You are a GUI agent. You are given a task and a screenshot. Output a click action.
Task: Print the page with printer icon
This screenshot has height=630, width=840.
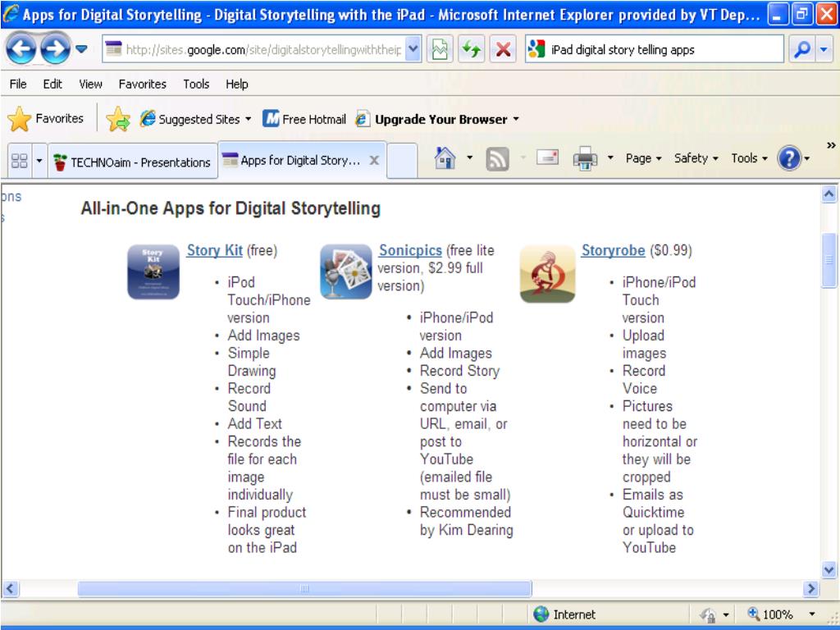pyautogui.click(x=585, y=158)
